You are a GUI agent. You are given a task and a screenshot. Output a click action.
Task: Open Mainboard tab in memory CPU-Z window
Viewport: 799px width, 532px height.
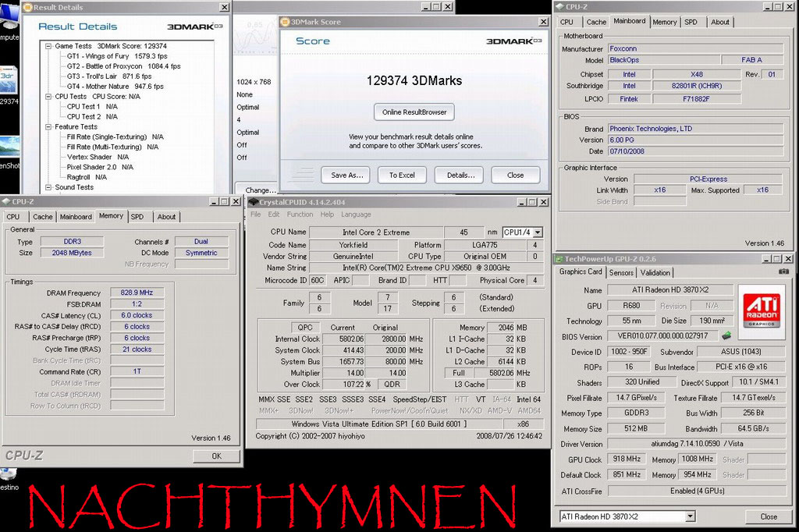pyautogui.click(x=76, y=217)
